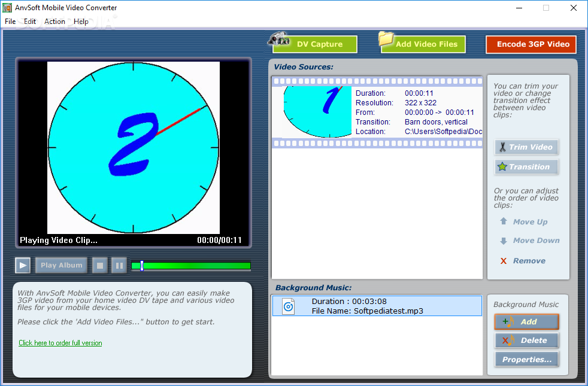The height and width of the screenshot is (386, 588).
Task: Click the DV Capture button
Action: tap(315, 44)
